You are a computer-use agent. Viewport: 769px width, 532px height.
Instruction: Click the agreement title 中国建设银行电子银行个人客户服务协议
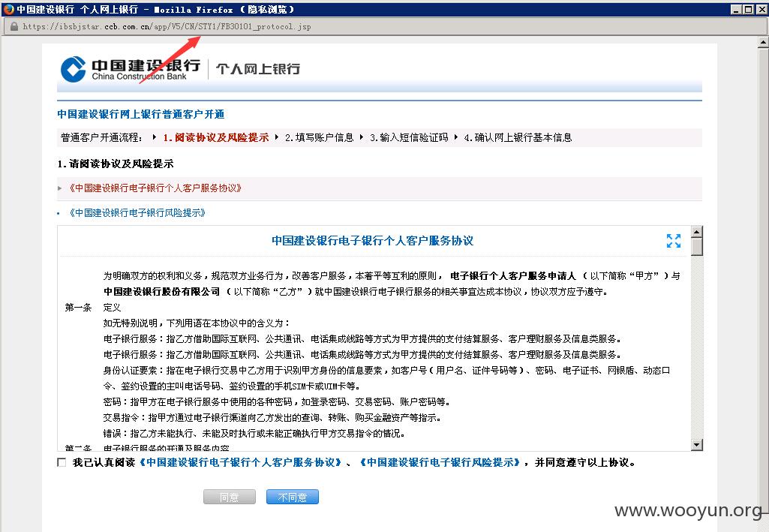coord(372,241)
